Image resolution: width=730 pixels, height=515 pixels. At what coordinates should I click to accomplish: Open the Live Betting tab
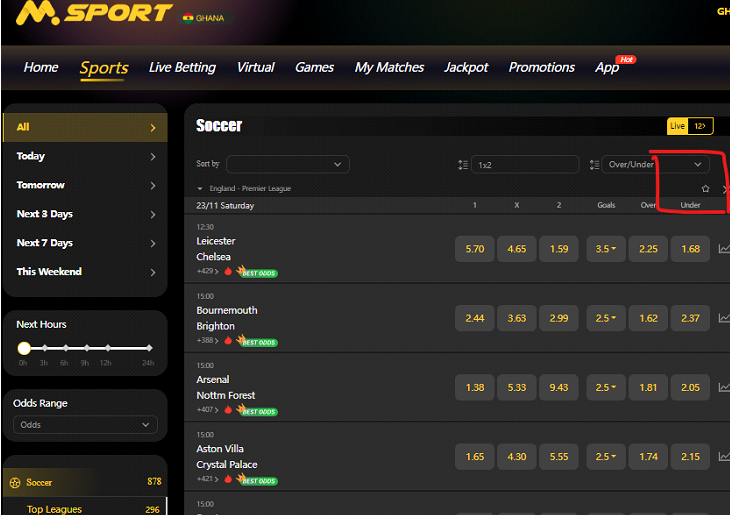(x=182, y=67)
